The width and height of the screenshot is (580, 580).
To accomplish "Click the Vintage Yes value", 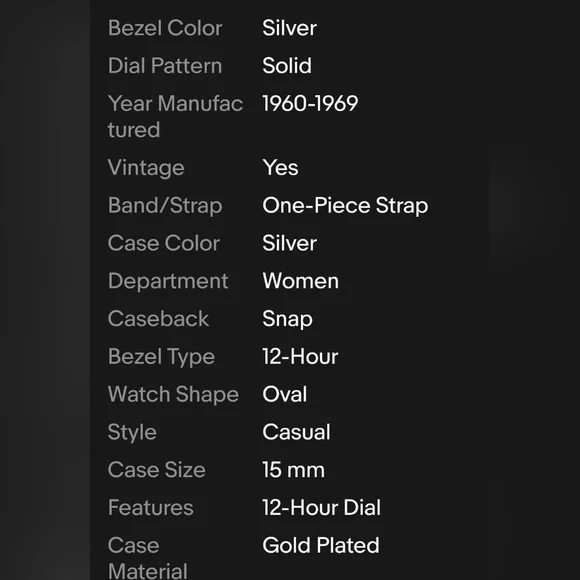I will point(280,168).
